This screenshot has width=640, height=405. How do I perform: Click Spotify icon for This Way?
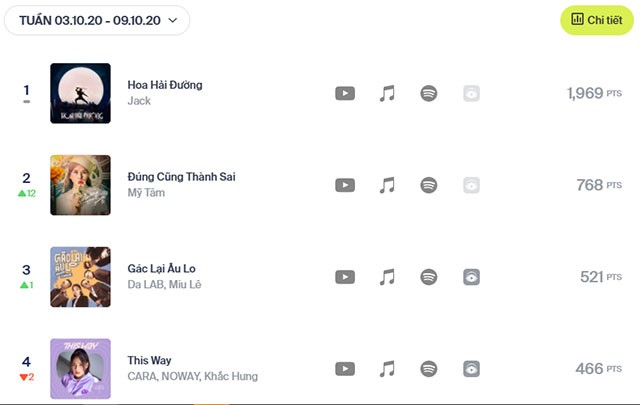pos(429,369)
